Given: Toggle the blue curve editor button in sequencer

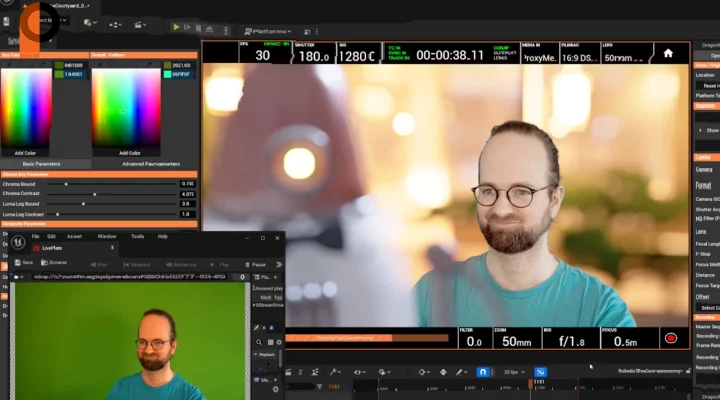Looking at the screenshot, I should pyautogui.click(x=540, y=372).
